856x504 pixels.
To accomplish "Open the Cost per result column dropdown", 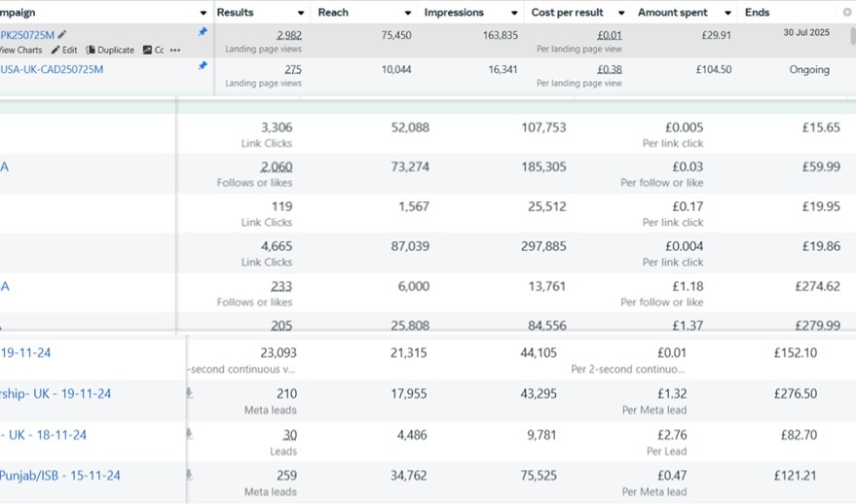I will [x=620, y=13].
